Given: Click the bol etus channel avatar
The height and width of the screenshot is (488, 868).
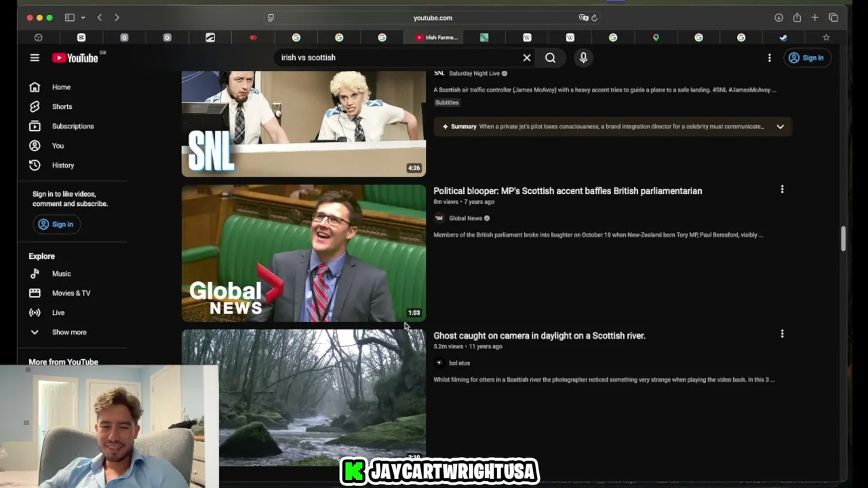Looking at the screenshot, I should coord(439,363).
